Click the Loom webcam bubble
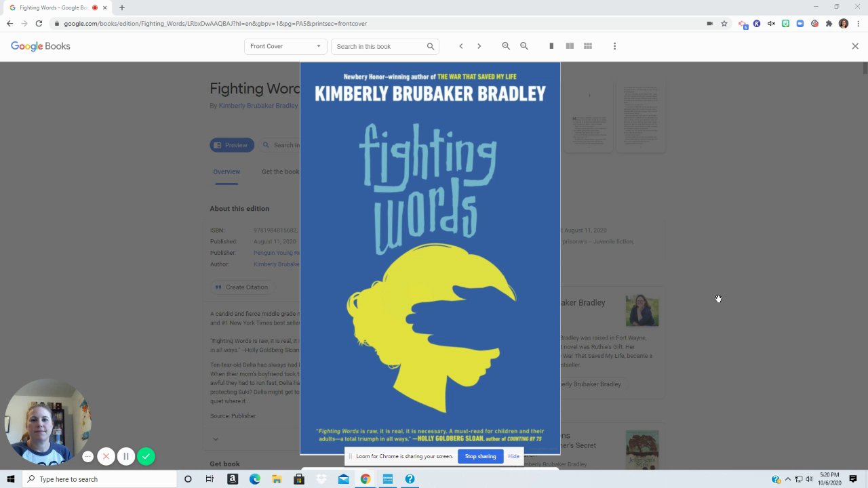This screenshot has width=868, height=488. [x=47, y=422]
